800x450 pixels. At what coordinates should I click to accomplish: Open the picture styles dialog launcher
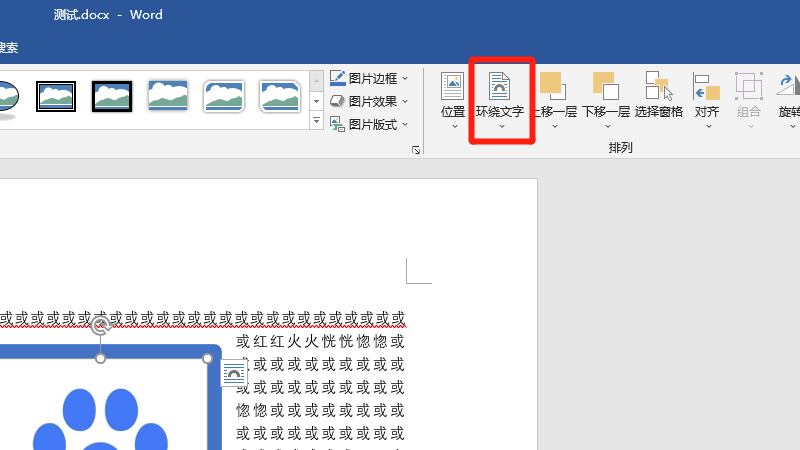coord(416,150)
